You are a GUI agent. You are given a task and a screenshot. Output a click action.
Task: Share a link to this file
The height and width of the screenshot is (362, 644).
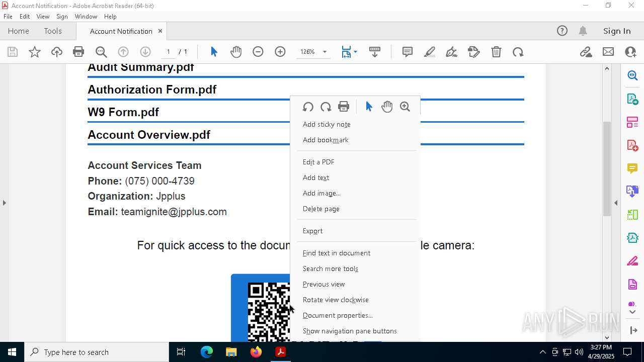coord(586,52)
